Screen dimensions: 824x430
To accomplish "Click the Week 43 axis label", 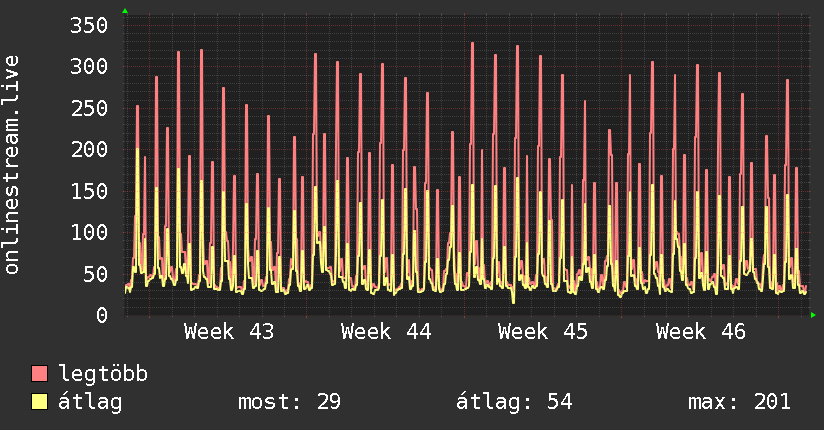I will coord(229,332).
